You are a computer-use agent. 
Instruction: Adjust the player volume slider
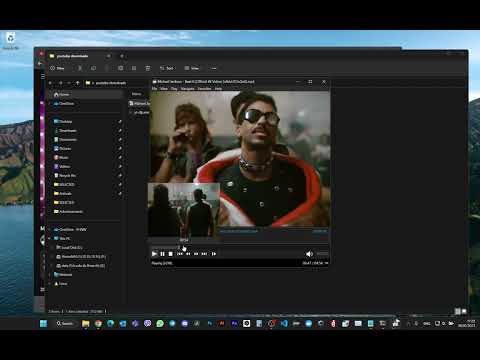(x=322, y=254)
